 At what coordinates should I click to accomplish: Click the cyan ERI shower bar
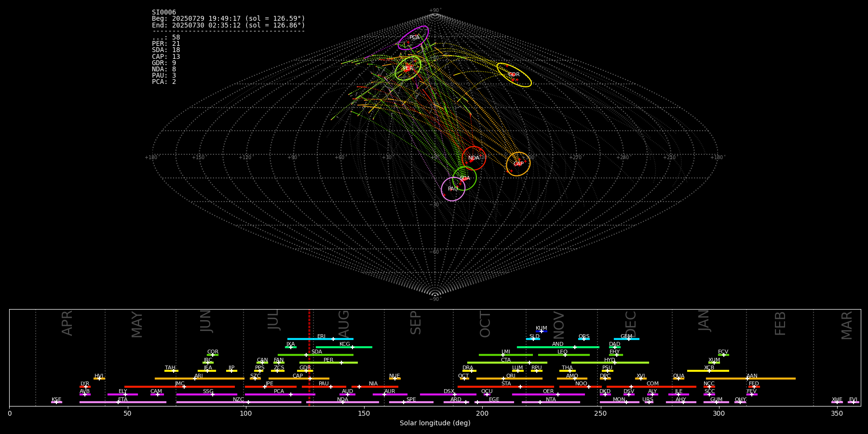(x=320, y=339)
